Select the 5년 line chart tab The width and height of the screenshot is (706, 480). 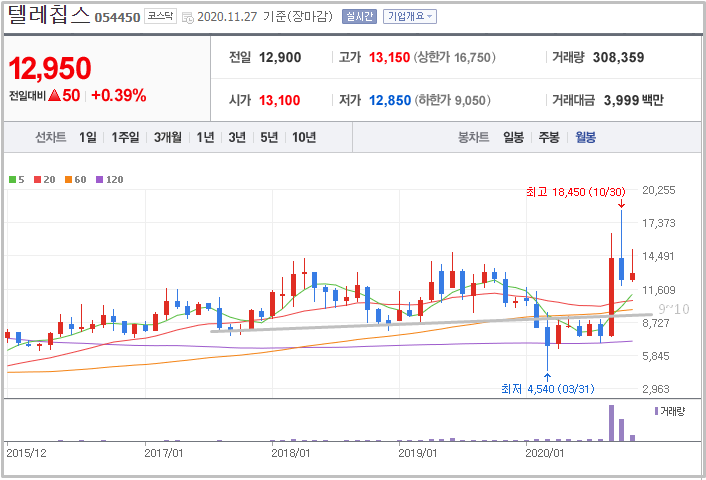point(269,137)
